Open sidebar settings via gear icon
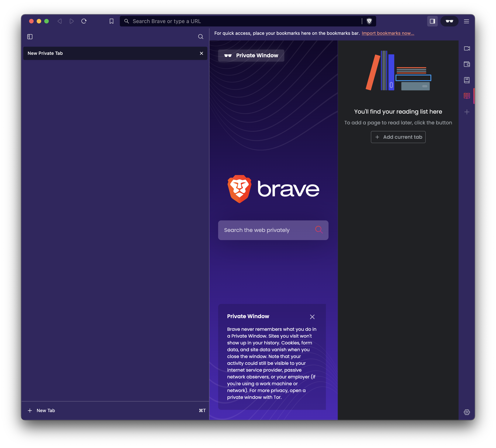Viewport: 496px width, 448px height. 467,412
